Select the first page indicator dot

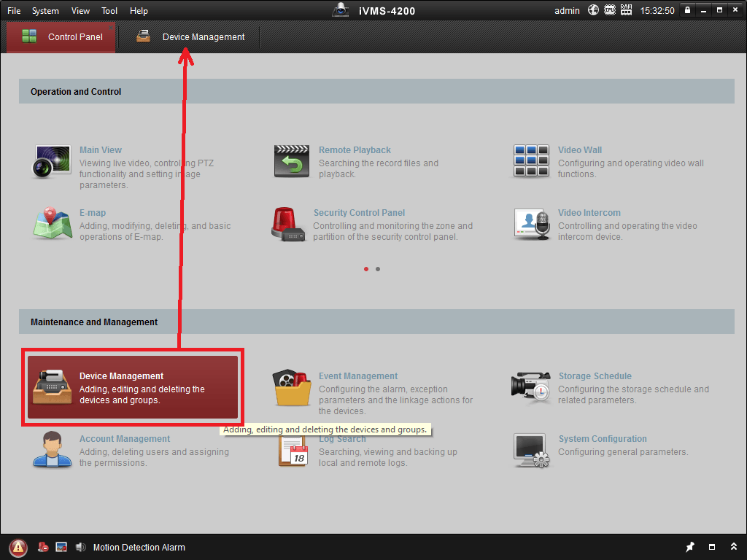tap(366, 269)
